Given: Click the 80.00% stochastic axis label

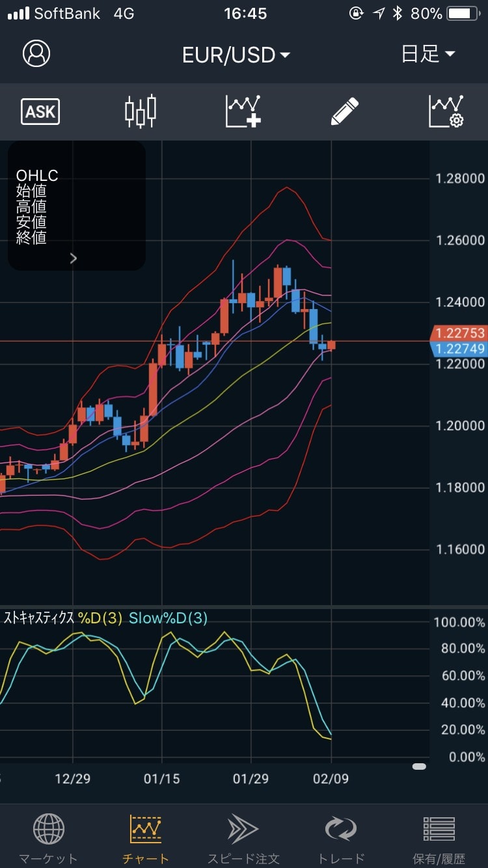Looking at the screenshot, I should pos(463,649).
